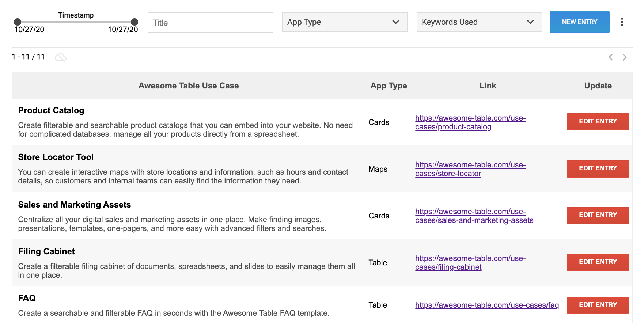Click the App Type column header
The width and height of the screenshot is (644, 323).
pyautogui.click(x=389, y=85)
